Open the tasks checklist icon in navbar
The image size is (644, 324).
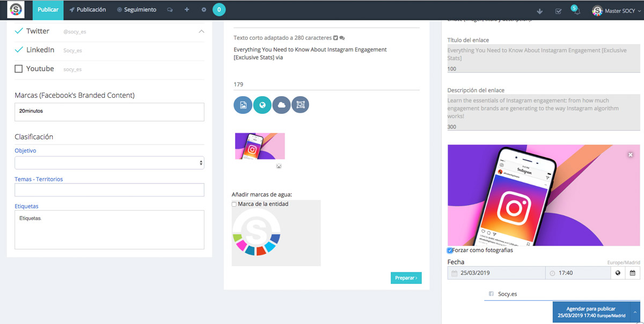point(558,11)
